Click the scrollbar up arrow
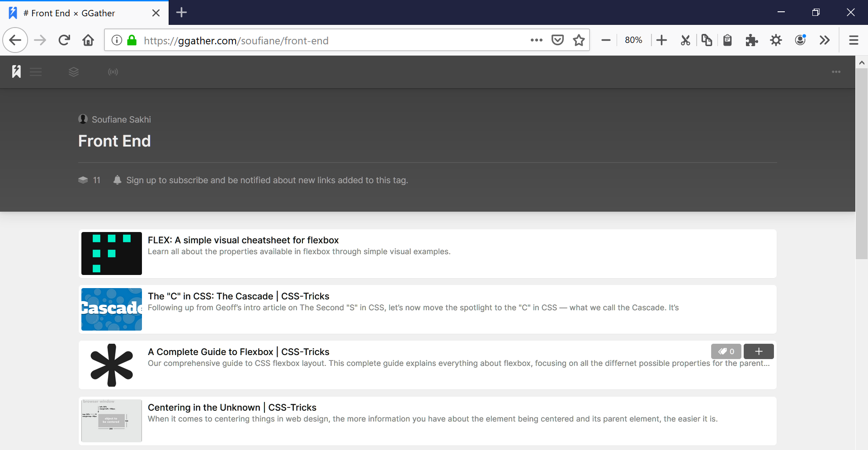868x450 pixels. [862, 62]
